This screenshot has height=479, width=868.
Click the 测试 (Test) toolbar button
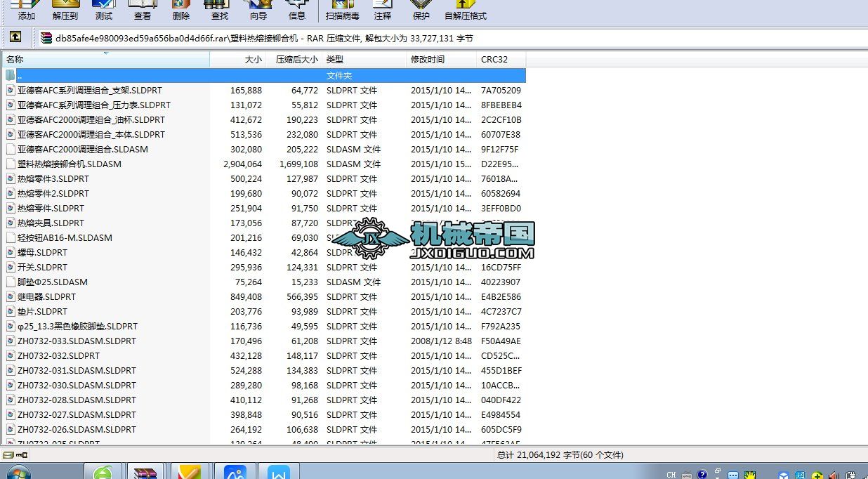click(104, 11)
